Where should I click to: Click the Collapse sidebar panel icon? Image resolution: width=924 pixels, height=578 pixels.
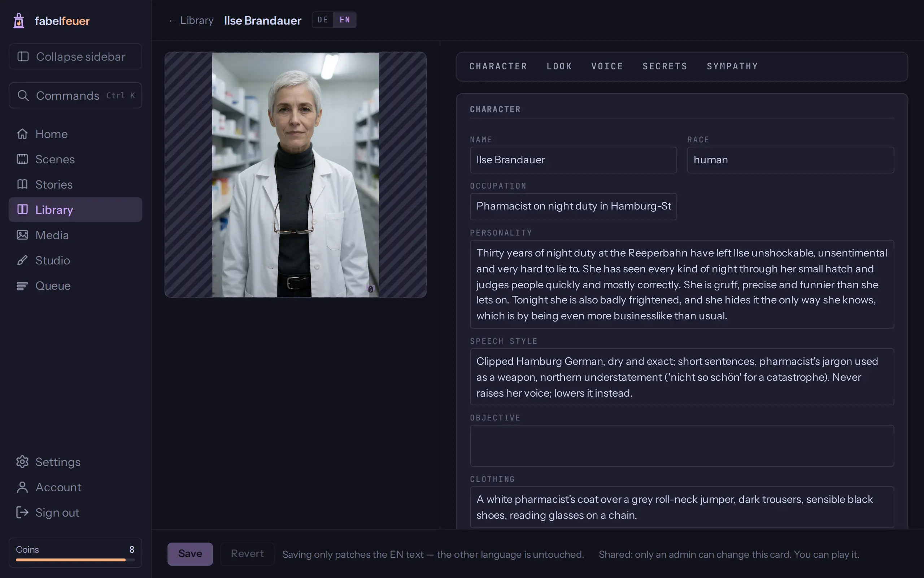point(23,57)
